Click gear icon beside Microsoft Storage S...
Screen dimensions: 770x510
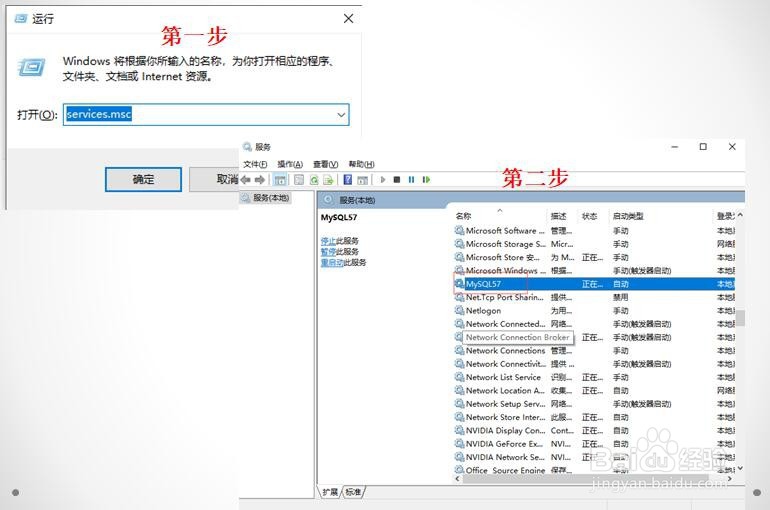[459, 243]
